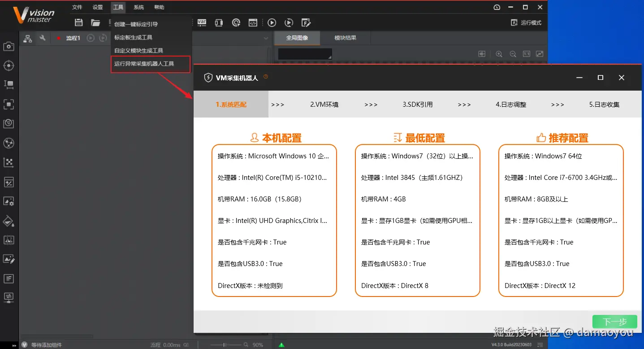Open the image source dropdown box
This screenshot has height=349, width=644.
[305, 54]
